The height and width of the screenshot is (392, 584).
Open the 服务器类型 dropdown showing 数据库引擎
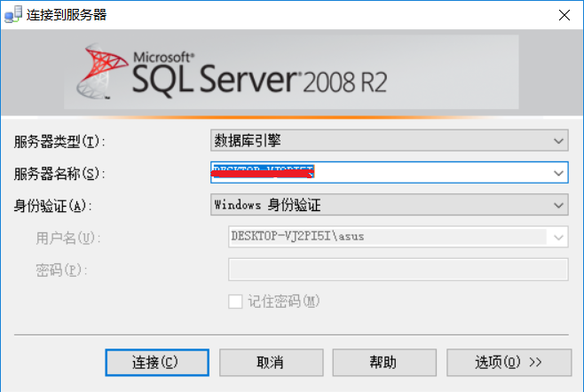point(389,140)
